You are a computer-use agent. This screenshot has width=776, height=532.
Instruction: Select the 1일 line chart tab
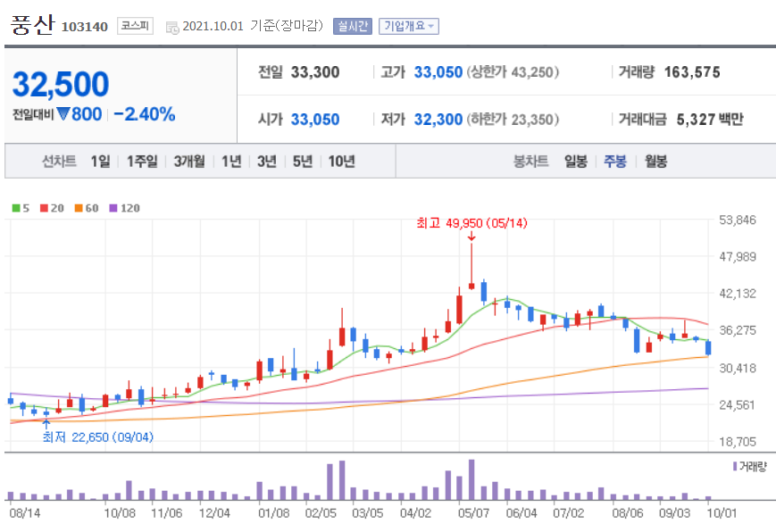point(101,162)
